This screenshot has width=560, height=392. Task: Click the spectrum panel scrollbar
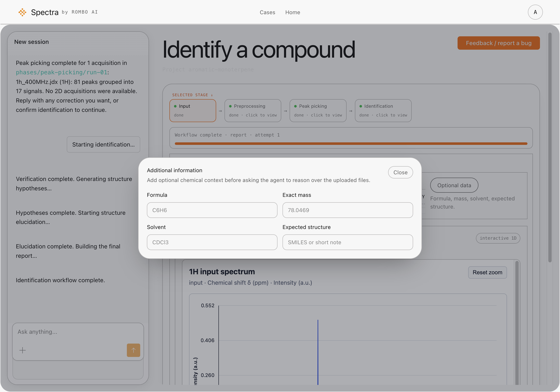[517, 322]
